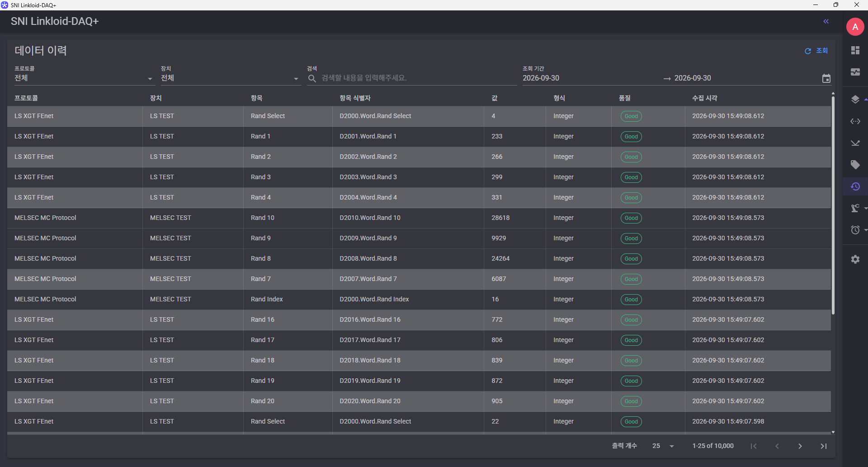The width and height of the screenshot is (868, 467).
Task: Collapse sidebar with double chevron icon
Action: (x=826, y=21)
